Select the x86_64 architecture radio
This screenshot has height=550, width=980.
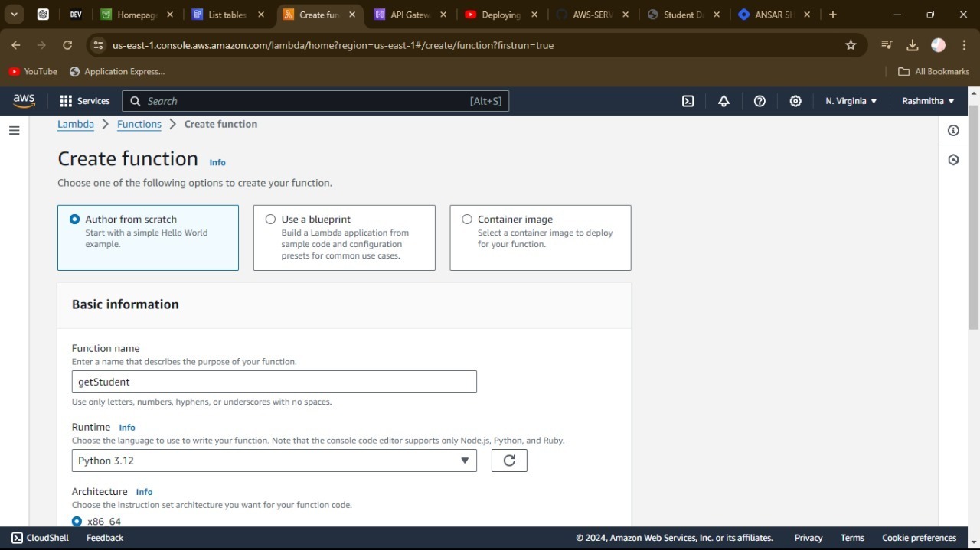click(77, 521)
